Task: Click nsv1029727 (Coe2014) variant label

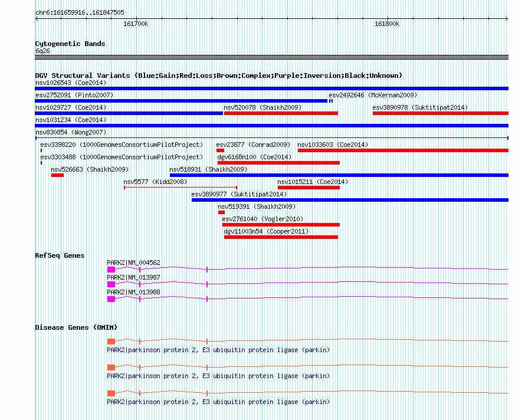Action: pos(71,107)
